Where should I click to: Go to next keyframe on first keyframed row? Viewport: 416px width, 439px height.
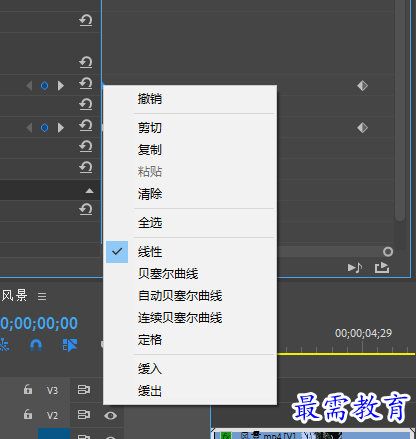pyautogui.click(x=60, y=86)
